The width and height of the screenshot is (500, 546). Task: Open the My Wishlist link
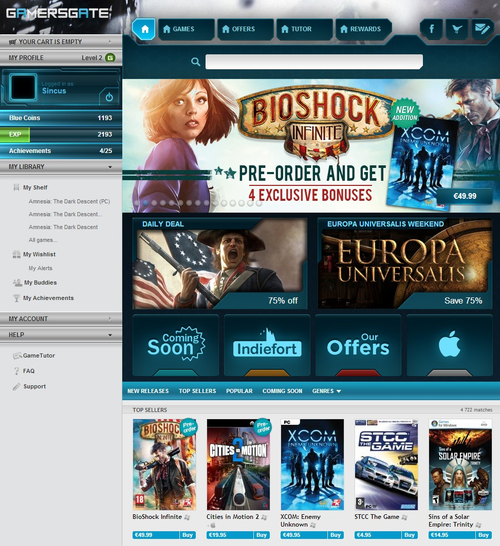[39, 254]
